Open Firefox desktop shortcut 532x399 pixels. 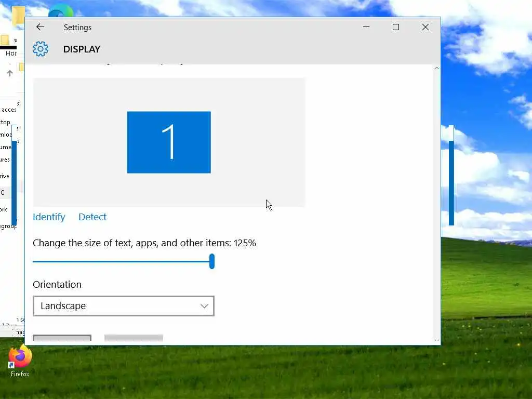click(20, 362)
